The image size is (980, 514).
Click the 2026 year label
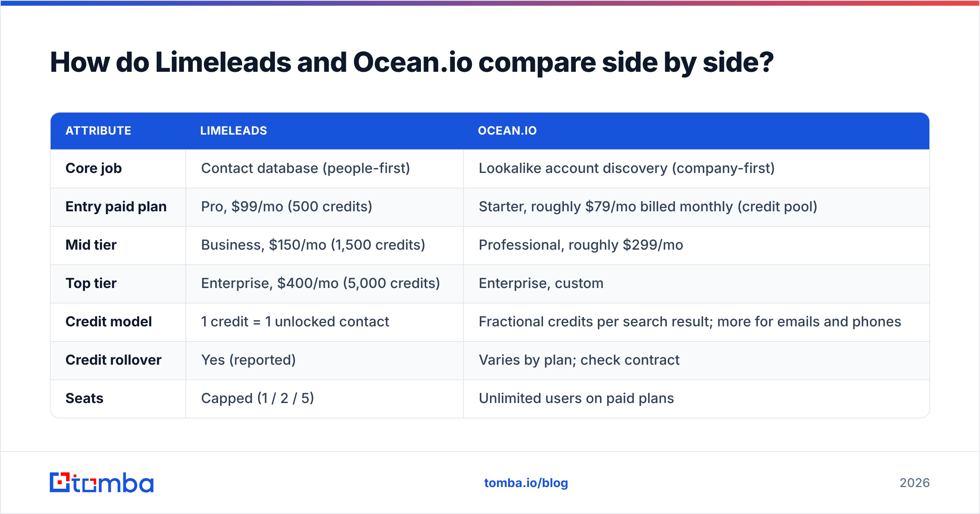click(x=915, y=483)
